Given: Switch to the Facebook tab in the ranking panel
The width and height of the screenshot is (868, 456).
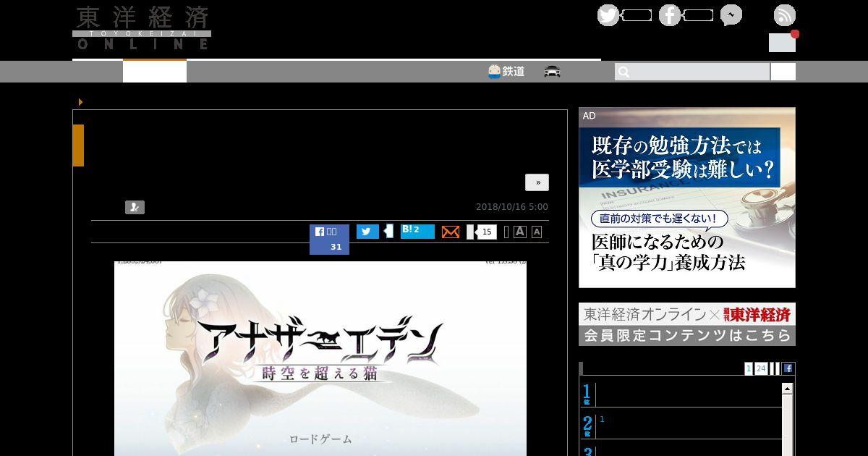Looking at the screenshot, I should point(788,368).
